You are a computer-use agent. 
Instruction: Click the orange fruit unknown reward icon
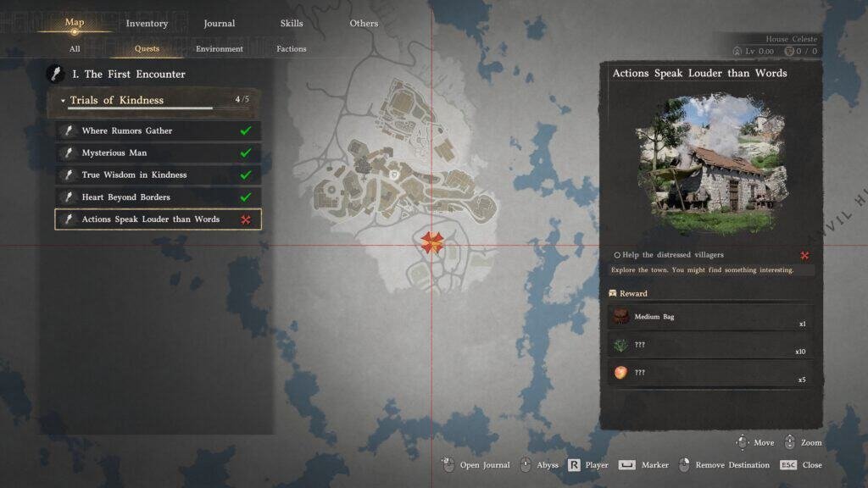coord(620,373)
